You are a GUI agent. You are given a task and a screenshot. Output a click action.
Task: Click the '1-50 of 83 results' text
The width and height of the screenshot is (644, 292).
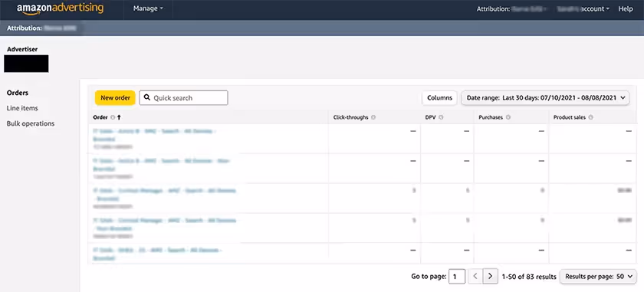[529, 277]
